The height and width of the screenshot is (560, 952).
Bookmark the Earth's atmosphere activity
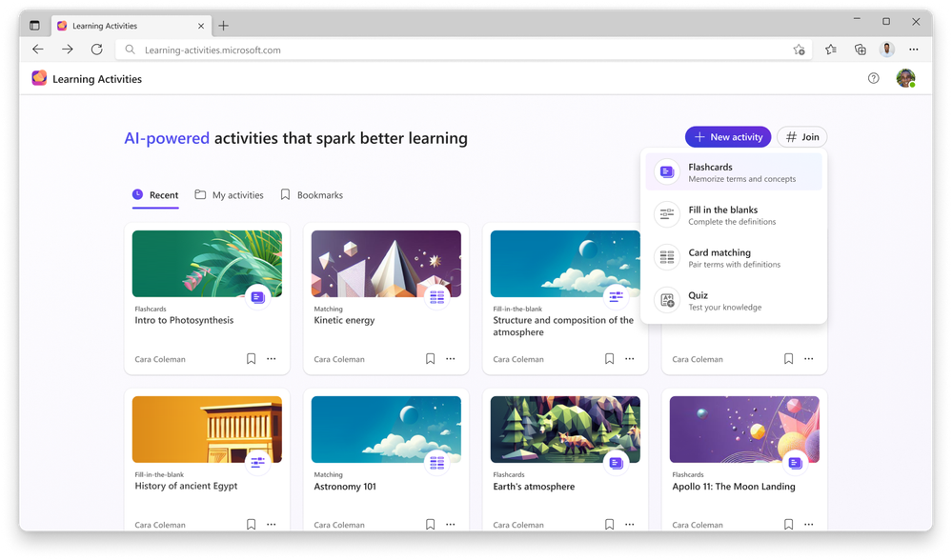[609, 524]
